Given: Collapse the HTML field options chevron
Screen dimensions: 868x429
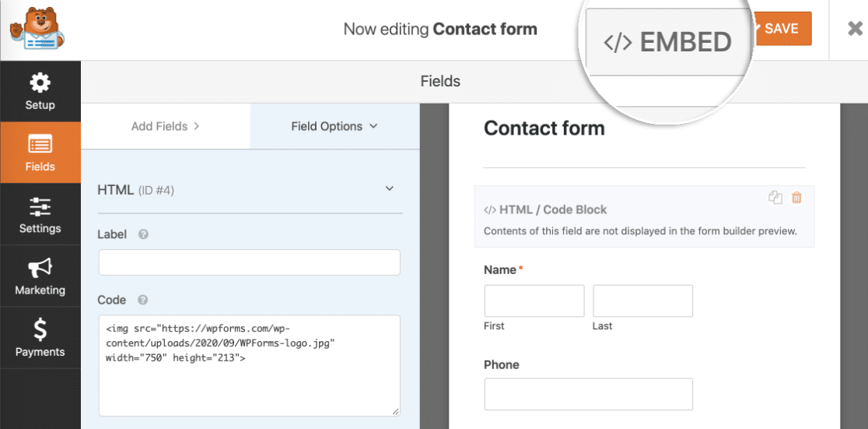Looking at the screenshot, I should (x=390, y=189).
